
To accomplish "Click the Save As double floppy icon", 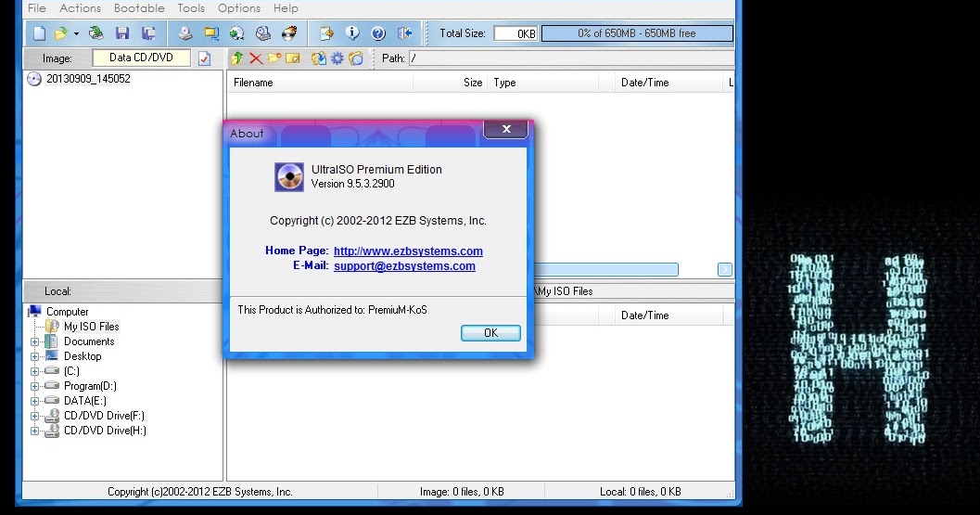I will (x=148, y=33).
